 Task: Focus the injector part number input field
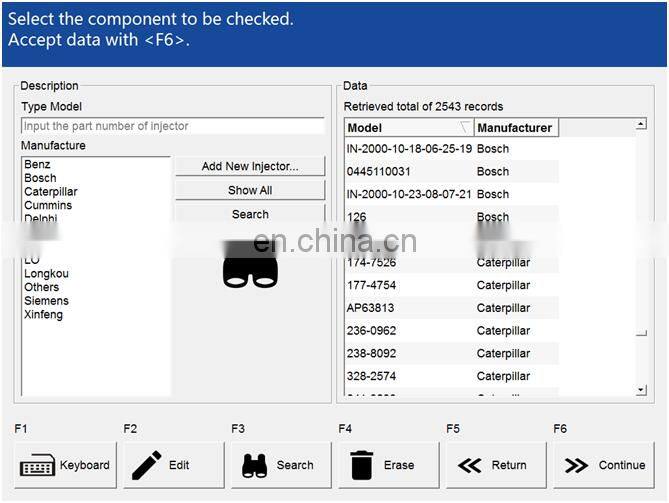(x=172, y=126)
